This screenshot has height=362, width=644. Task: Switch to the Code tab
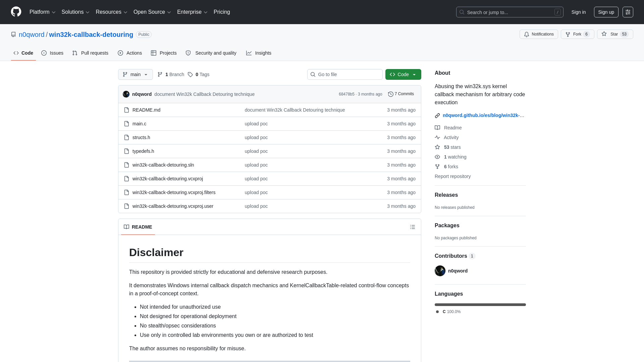point(23,53)
